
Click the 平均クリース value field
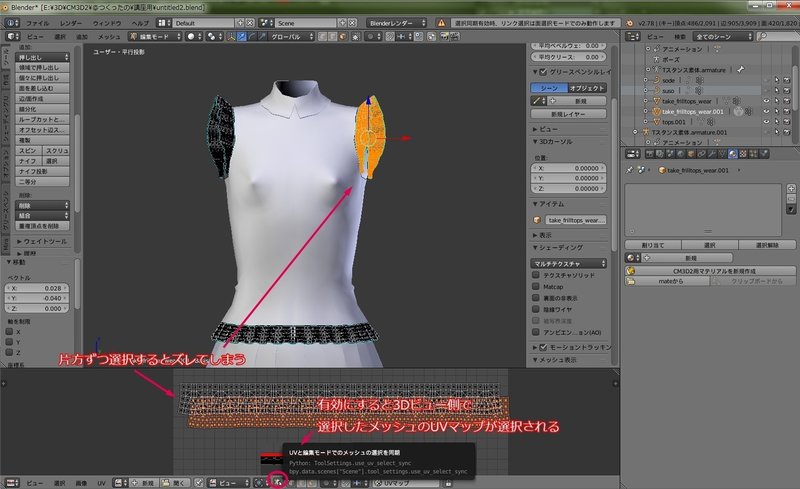point(568,57)
